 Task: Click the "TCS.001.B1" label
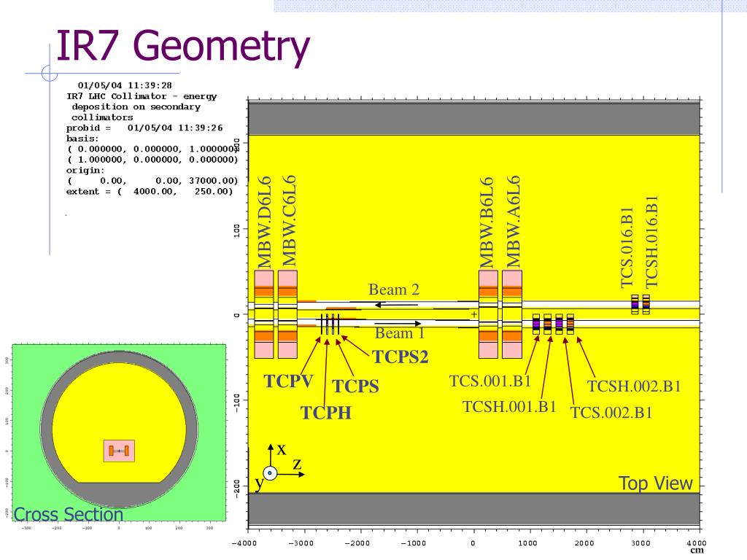[x=490, y=381]
